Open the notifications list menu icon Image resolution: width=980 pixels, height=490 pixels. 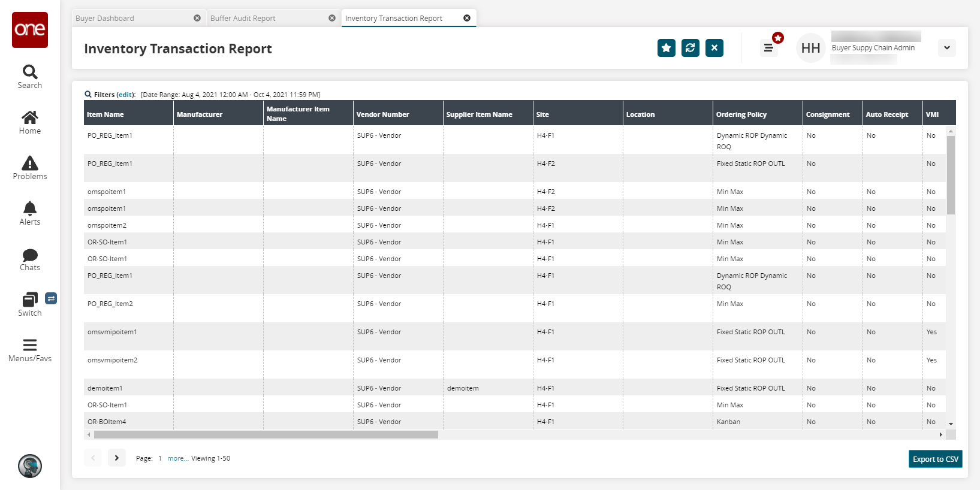click(768, 48)
